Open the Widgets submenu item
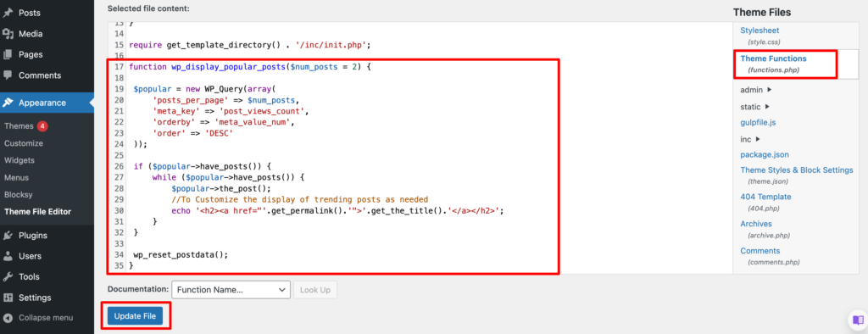Image resolution: width=868 pixels, height=334 pixels. (19, 160)
